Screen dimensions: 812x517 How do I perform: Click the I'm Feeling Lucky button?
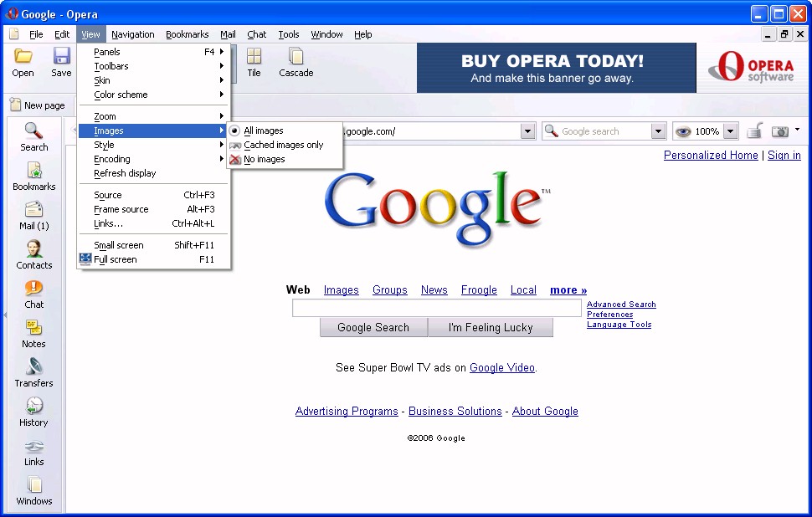pos(491,327)
